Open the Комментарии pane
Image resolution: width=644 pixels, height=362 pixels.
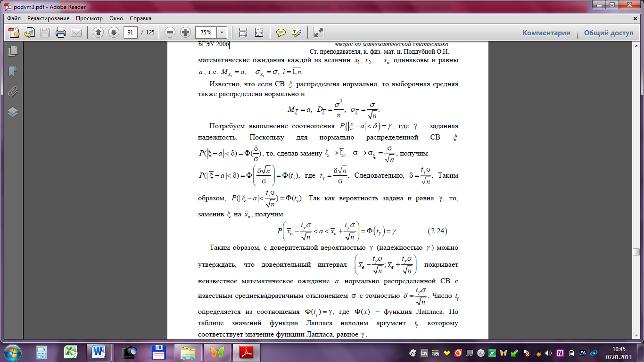546,33
